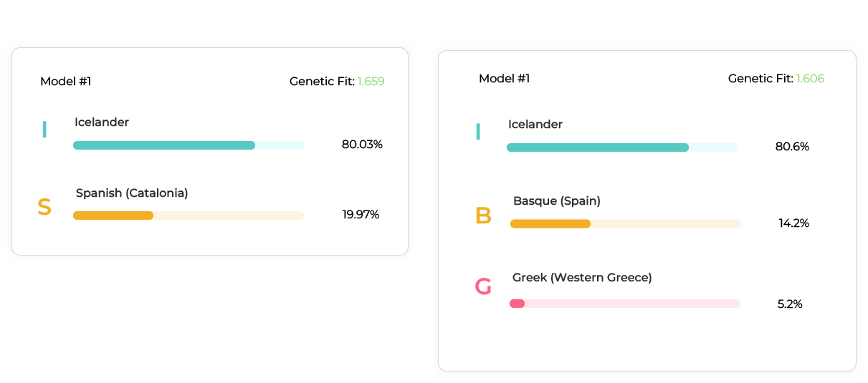Click the Genetic Fit value 1.606
Image resolution: width=868 pixels, height=383 pixels.
click(811, 79)
